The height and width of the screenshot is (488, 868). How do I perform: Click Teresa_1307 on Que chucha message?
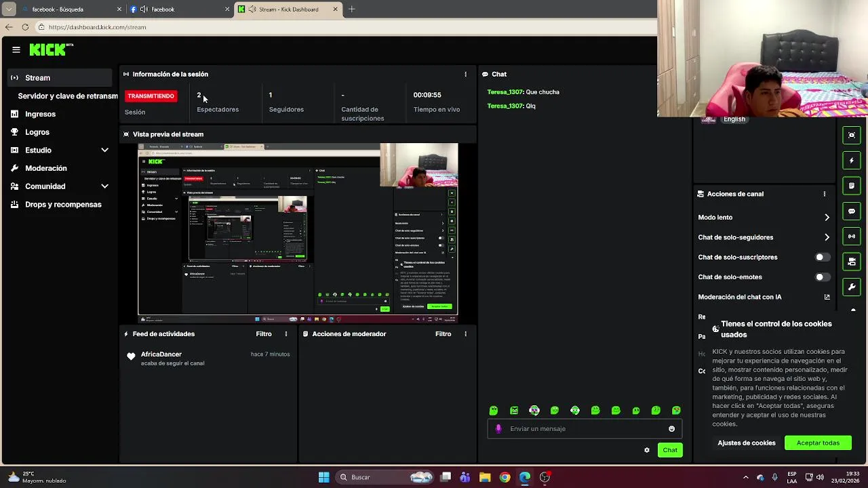(x=505, y=92)
